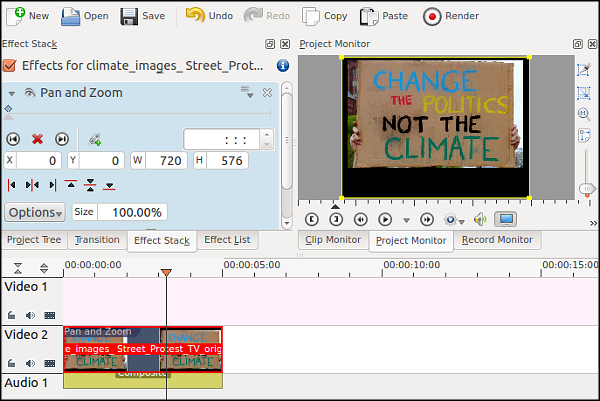Switch to the Clip Monitor tab
This screenshot has height=401, width=600.
pyautogui.click(x=333, y=240)
